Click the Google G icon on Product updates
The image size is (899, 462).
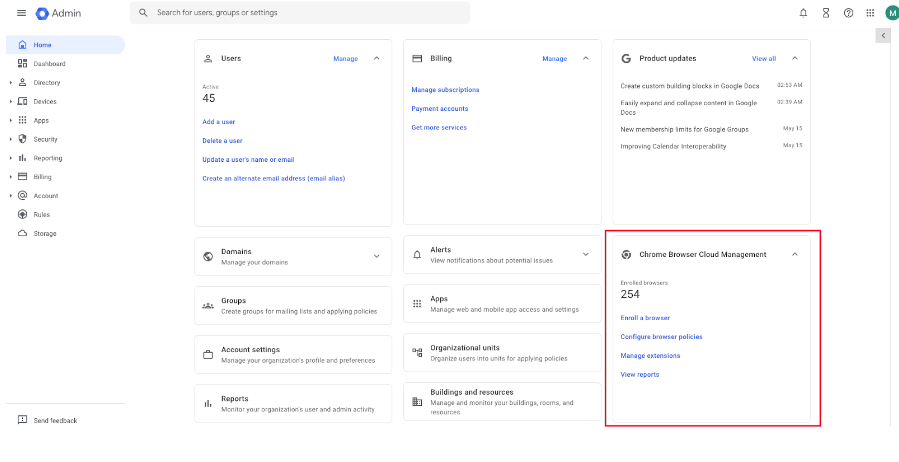point(626,58)
